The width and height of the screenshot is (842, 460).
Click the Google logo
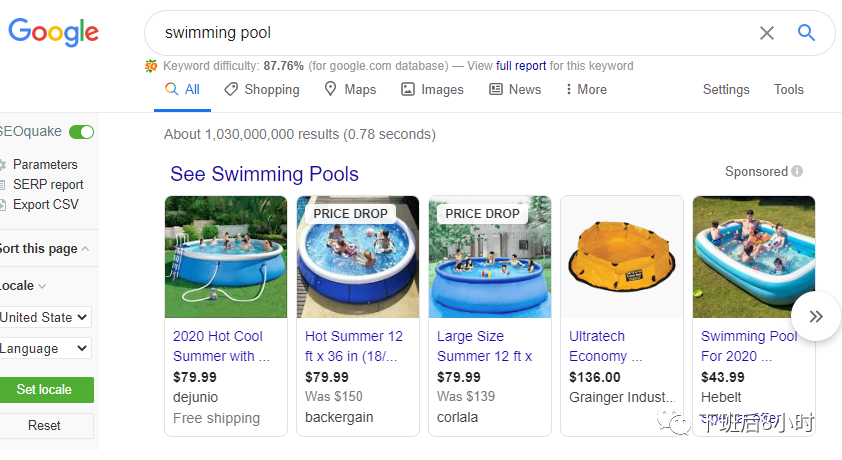click(x=54, y=33)
